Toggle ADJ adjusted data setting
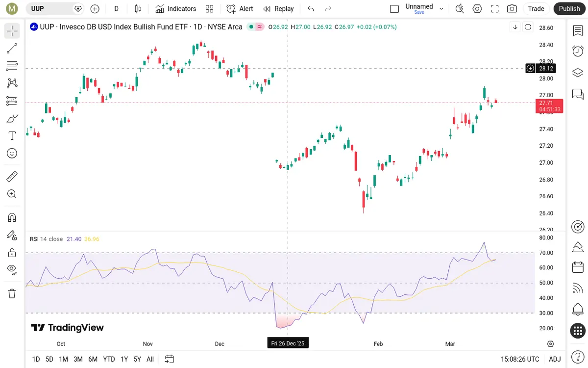The height and width of the screenshot is (368, 588). tap(555, 359)
